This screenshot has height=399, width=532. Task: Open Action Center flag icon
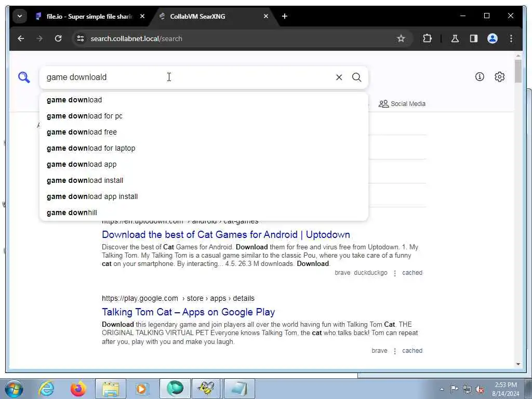454,389
